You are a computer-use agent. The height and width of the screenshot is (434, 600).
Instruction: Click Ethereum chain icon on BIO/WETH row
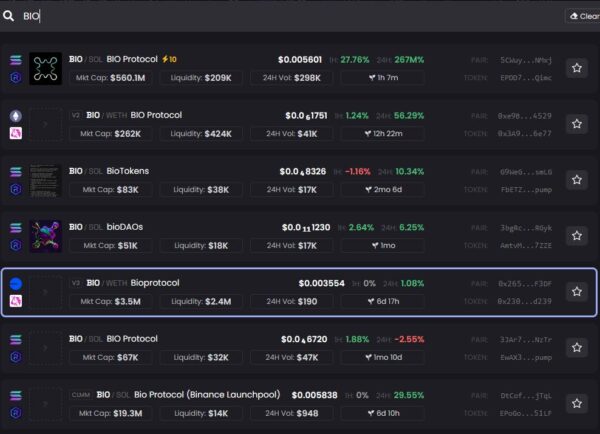click(16, 116)
